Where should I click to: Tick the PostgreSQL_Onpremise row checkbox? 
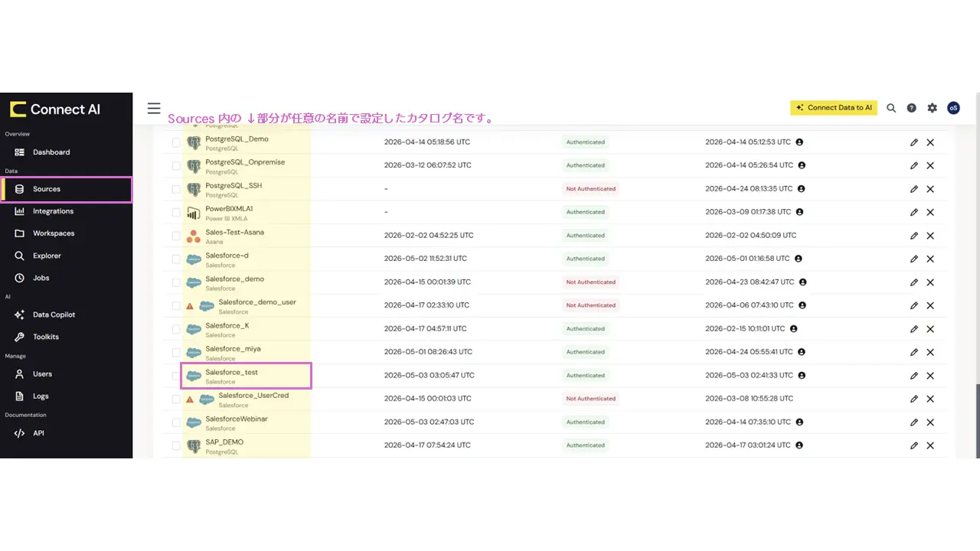[176, 165]
